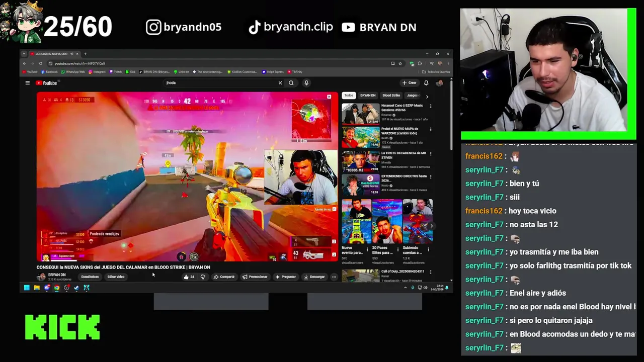Image resolution: width=644 pixels, height=362 pixels.
Task: Open the Kick bookmark in the bookmarks bar
Action: 131,72
